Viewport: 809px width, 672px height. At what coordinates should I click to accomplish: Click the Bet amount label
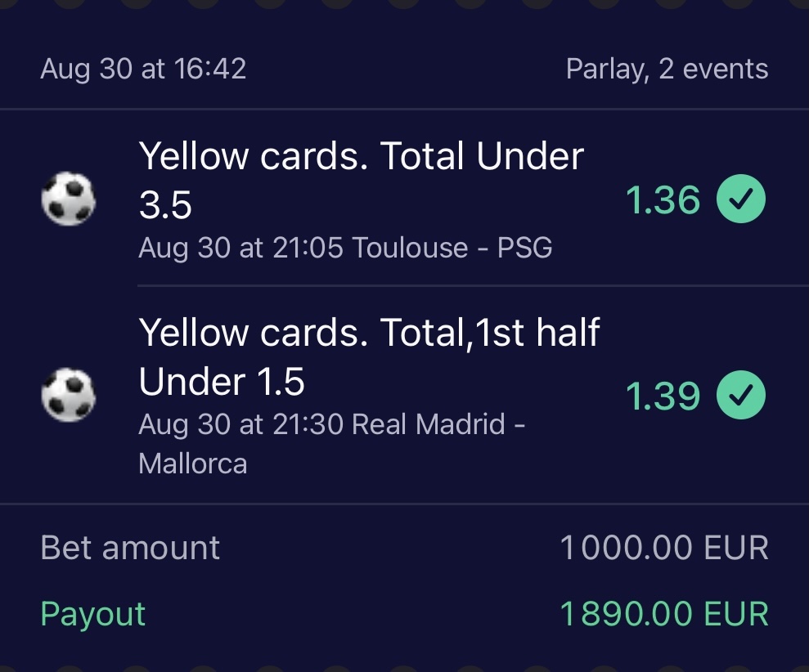[130, 548]
